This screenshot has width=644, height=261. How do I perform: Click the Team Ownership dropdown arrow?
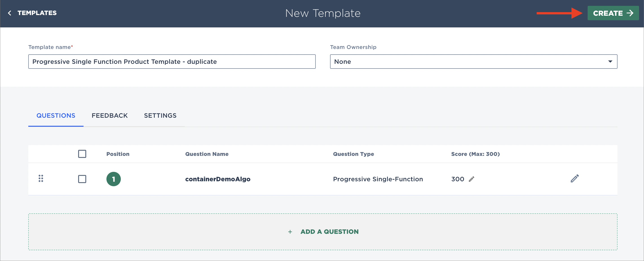(x=610, y=62)
